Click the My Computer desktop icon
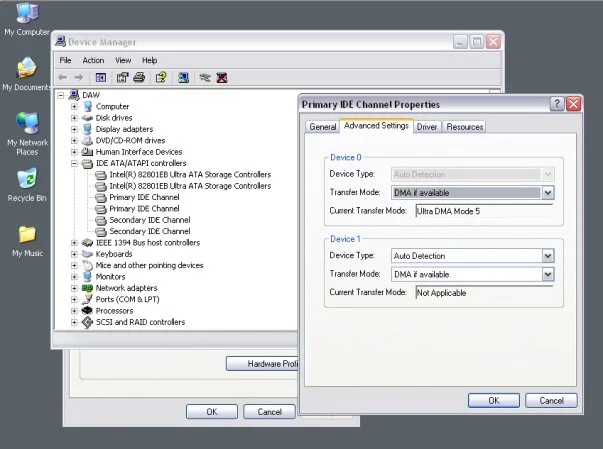This screenshot has width=603, height=449. coord(27,13)
